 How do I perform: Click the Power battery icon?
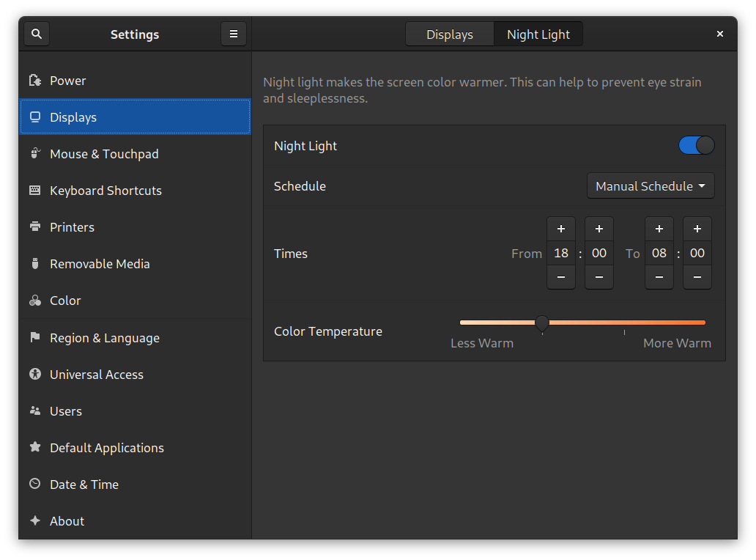pyautogui.click(x=34, y=81)
